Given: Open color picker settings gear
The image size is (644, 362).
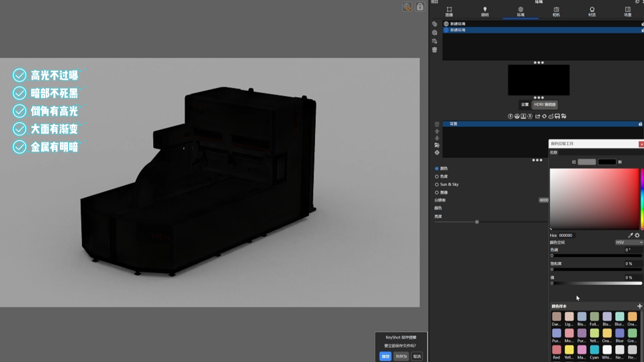Looking at the screenshot, I should click(x=637, y=235).
